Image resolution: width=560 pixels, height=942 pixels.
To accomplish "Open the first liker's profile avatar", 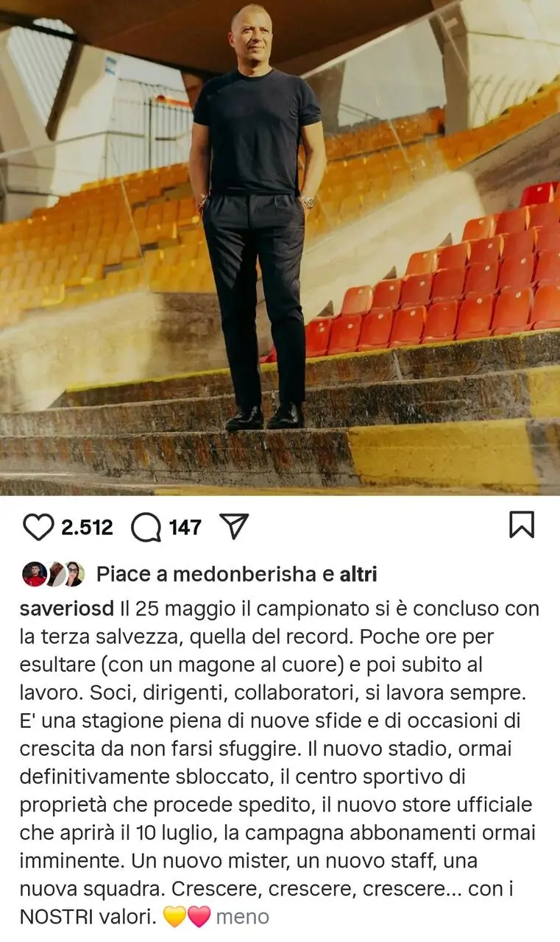I will [x=34, y=574].
